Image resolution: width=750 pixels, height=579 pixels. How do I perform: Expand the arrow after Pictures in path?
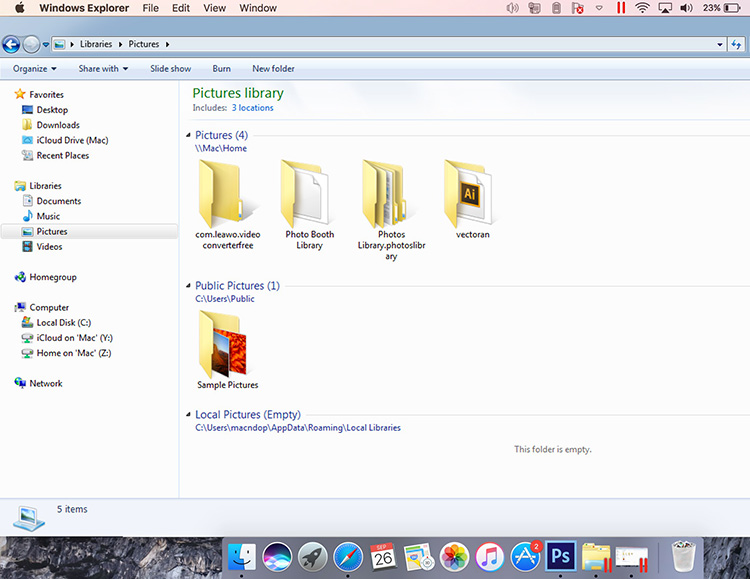(167, 45)
